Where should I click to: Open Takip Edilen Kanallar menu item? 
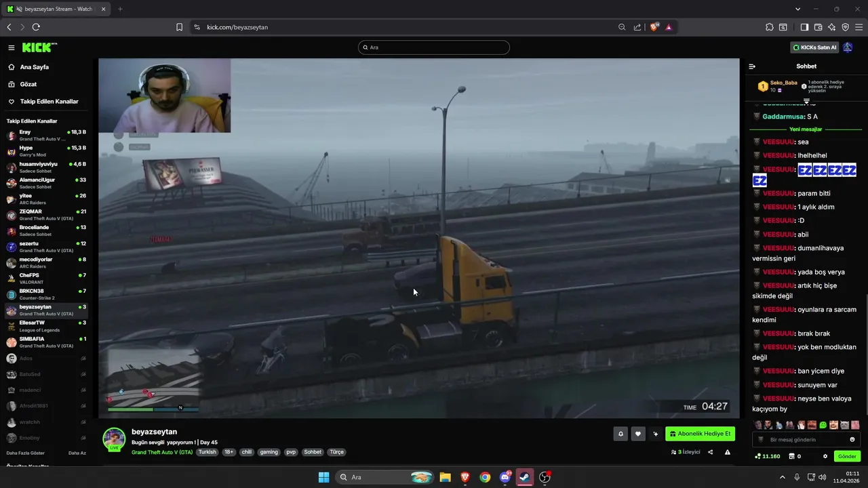pos(49,101)
